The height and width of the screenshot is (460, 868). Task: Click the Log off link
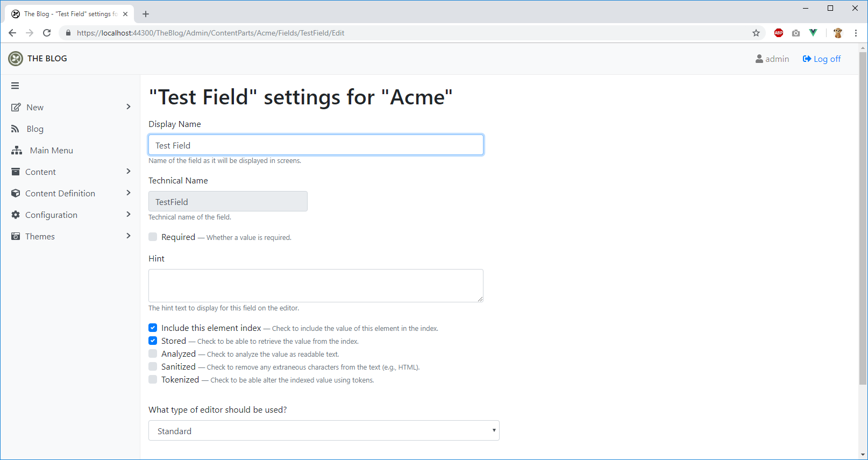tap(821, 59)
